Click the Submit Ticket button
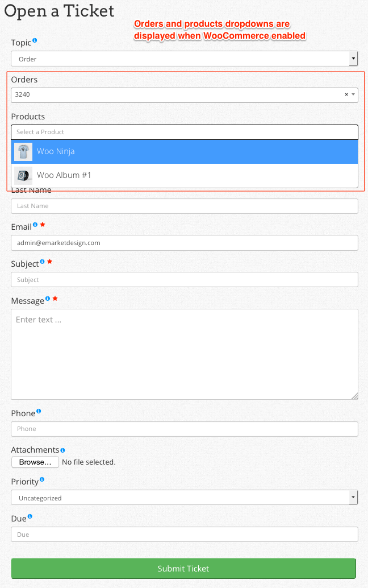Image resolution: width=368 pixels, height=588 pixels. (x=183, y=568)
